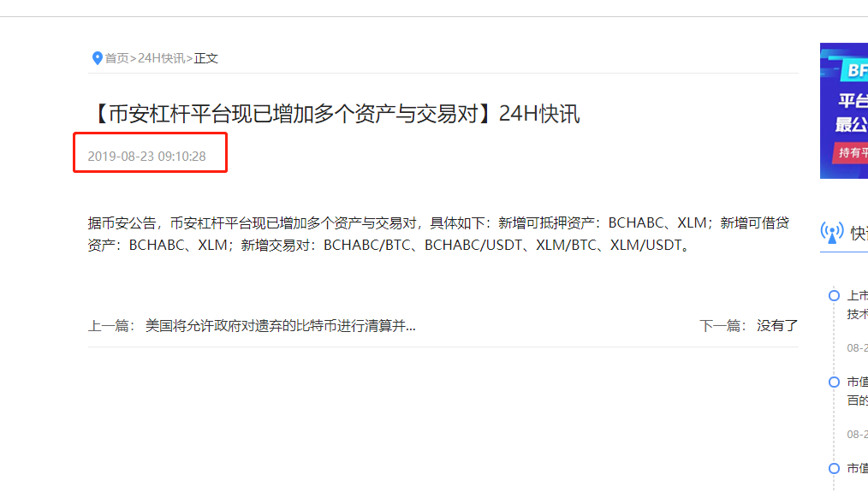Open the 24H快讯 breadcrumb link
Viewport: 868px width, 492px height.
tap(161, 58)
